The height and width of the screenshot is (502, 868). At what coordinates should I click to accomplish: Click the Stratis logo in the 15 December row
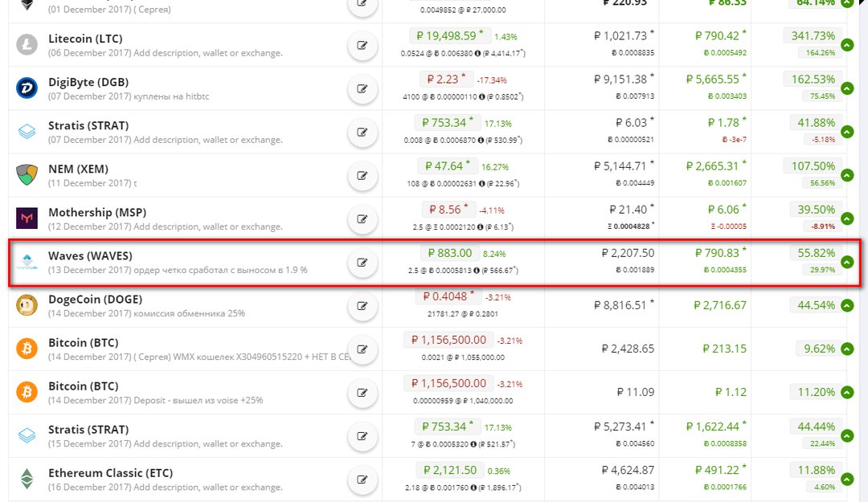click(27, 435)
